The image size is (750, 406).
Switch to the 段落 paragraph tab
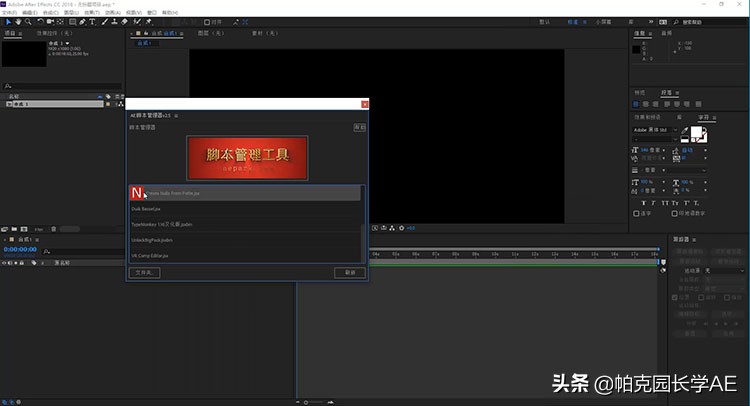[x=666, y=93]
